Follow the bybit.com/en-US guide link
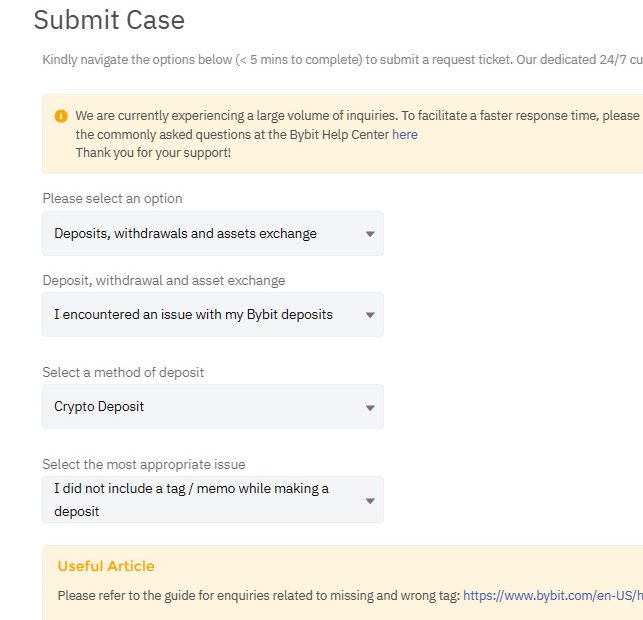This screenshot has height=620, width=643. [553, 595]
